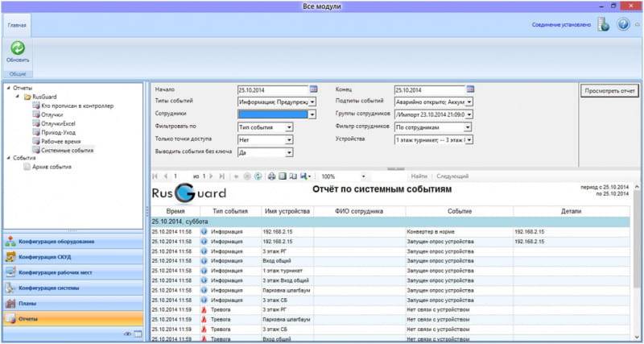644x344 pixels.
Task: Open the Устройства dropdown list
Action: [469, 139]
